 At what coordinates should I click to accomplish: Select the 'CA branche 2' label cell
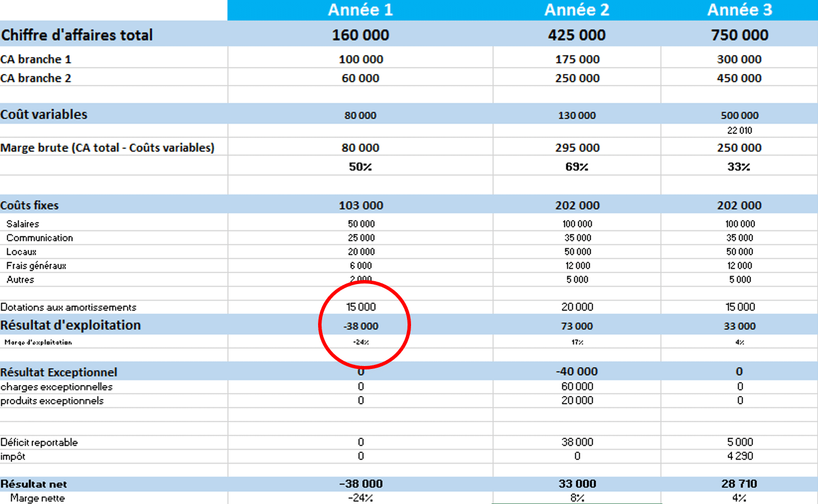click(36, 78)
